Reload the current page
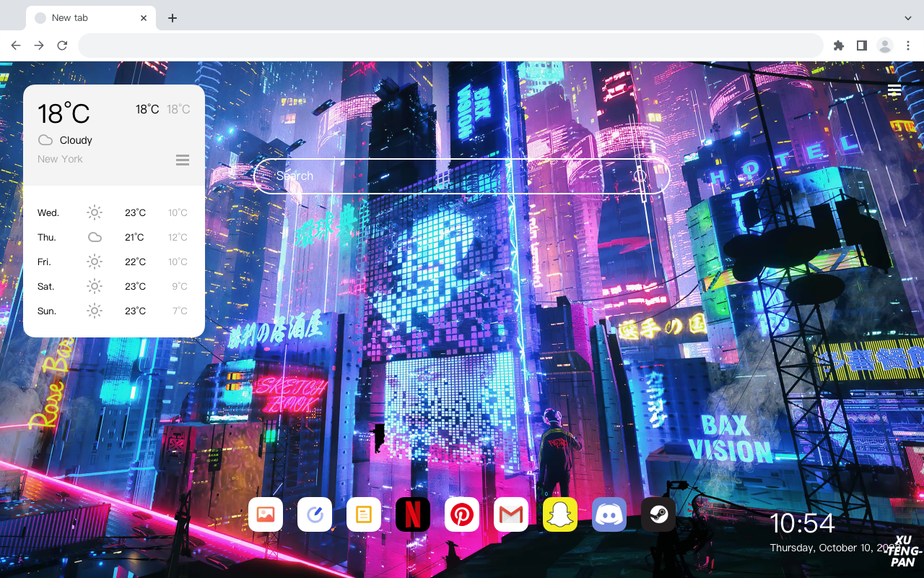Screen dimensions: 924x578 click(x=62, y=46)
